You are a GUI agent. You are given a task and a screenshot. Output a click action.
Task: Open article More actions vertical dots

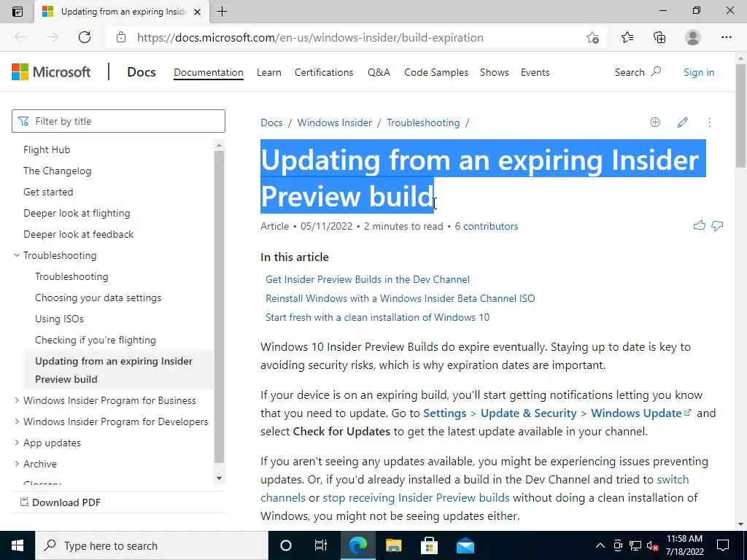click(x=709, y=122)
